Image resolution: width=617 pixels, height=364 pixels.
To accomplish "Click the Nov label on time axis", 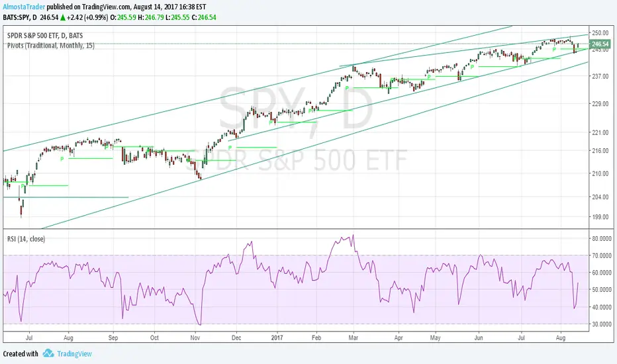I will tap(195, 338).
